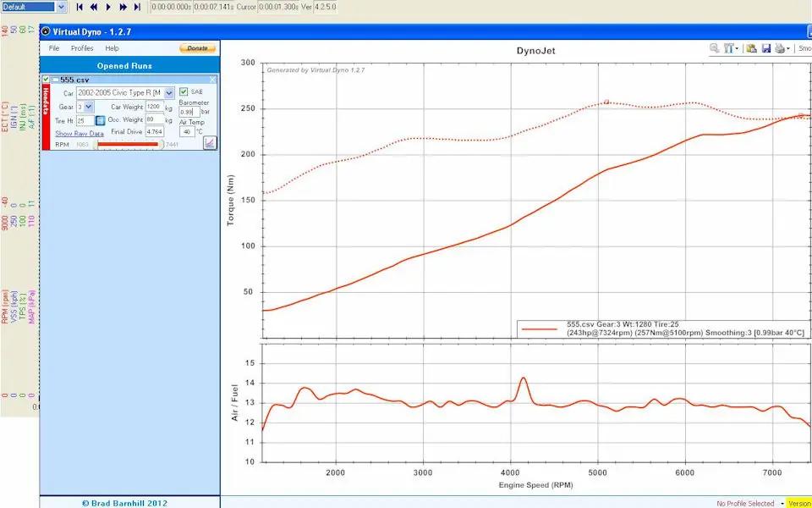Click the Tire Ht input field
The image size is (812, 508).
85,121
